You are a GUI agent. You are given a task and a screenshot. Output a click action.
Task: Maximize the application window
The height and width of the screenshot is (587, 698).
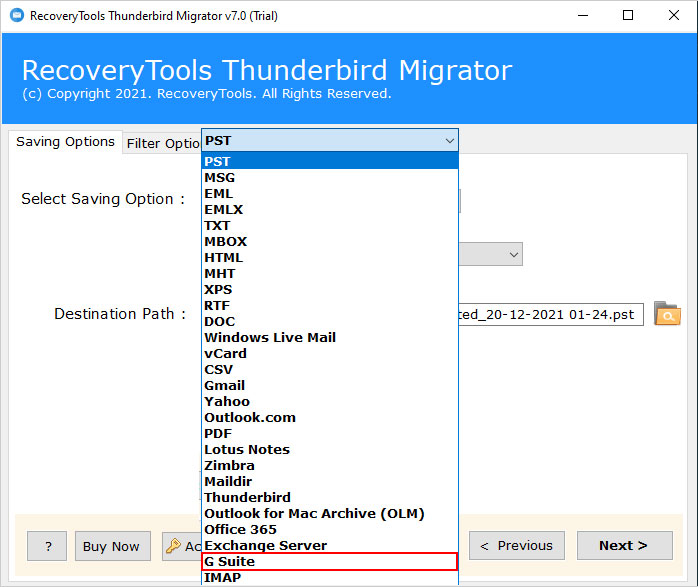pyautogui.click(x=628, y=16)
